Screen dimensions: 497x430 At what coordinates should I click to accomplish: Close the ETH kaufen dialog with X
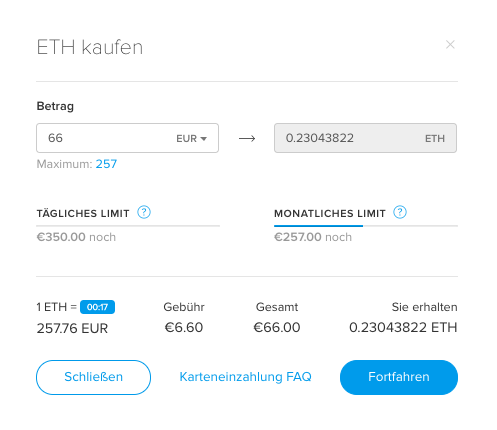450,44
